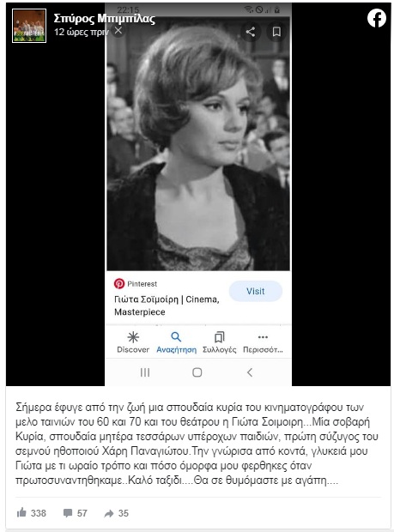Tap the share icon over the photo

point(251,32)
